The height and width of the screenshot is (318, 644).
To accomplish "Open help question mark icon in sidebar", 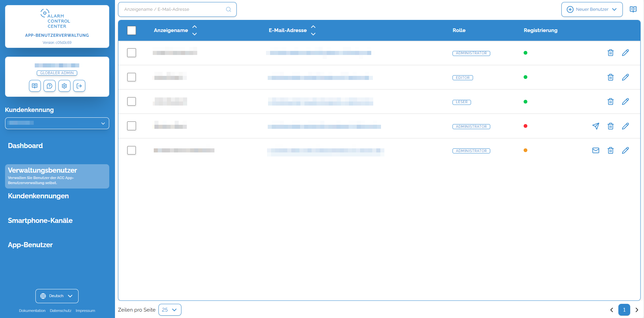I will coord(50,86).
